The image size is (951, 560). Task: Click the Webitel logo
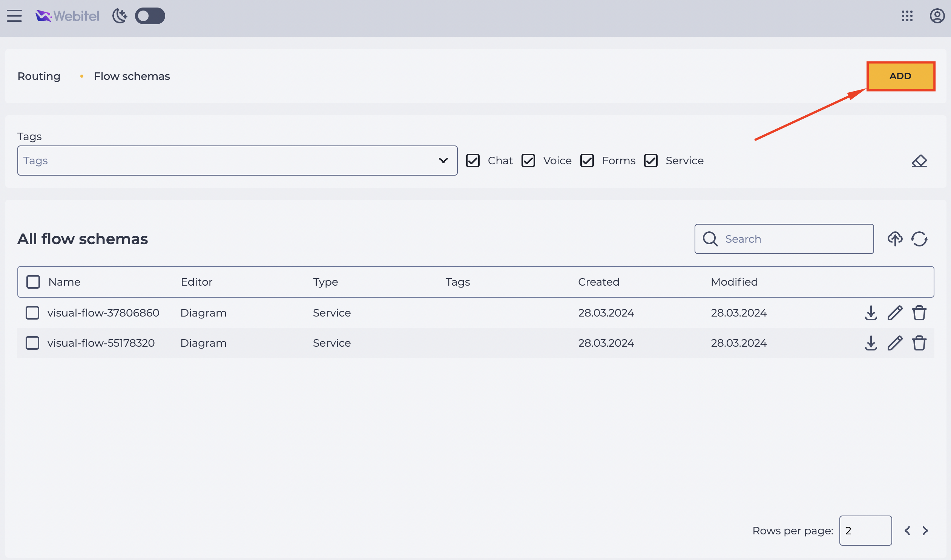[67, 16]
